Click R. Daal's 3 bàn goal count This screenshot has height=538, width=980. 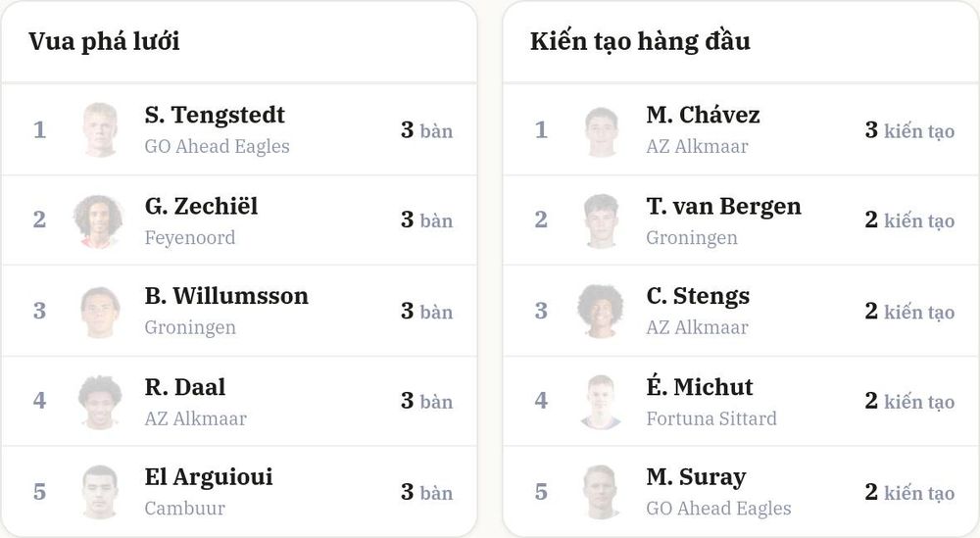pos(426,401)
